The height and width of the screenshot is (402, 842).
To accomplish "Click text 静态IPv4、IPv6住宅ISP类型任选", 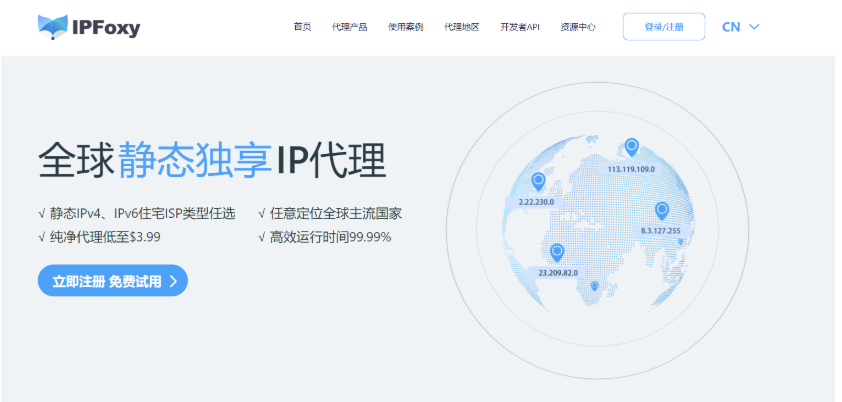I will (142, 214).
